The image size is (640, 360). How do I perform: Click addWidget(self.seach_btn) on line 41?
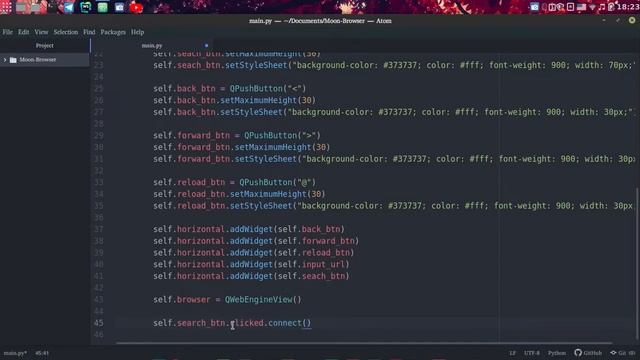[x=289, y=276]
